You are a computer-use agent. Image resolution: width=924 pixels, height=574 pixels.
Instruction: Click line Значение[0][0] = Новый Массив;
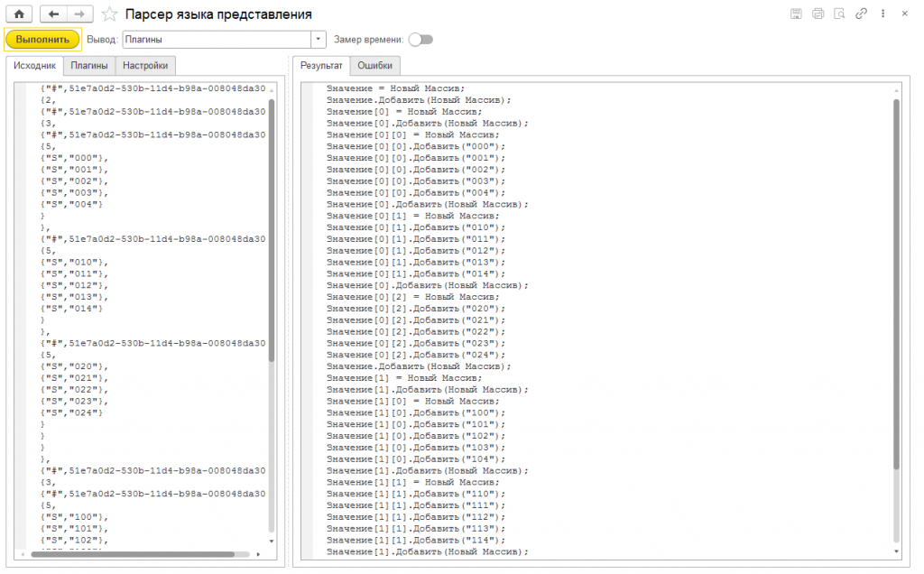point(413,134)
